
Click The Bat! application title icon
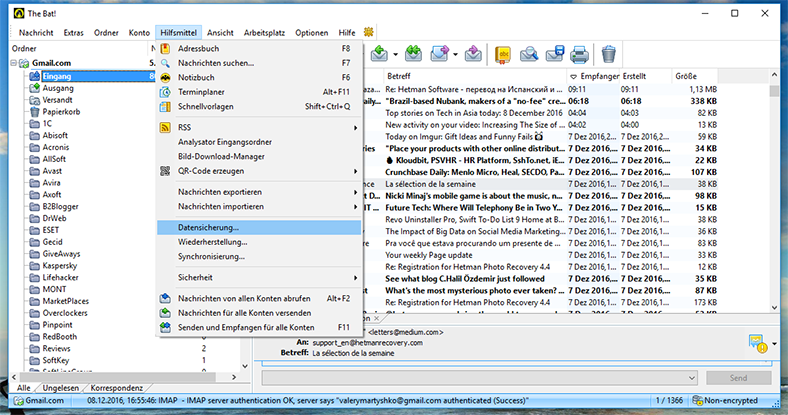click(19, 13)
